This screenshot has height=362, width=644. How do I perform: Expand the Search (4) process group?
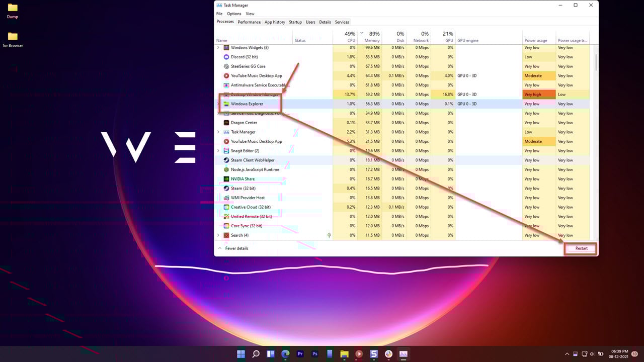(218, 235)
